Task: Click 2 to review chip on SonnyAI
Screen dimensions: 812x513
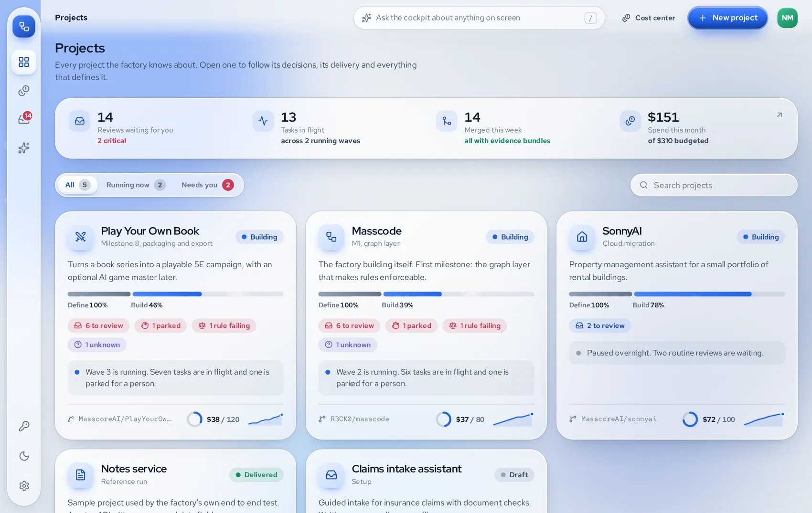Action: click(x=600, y=326)
